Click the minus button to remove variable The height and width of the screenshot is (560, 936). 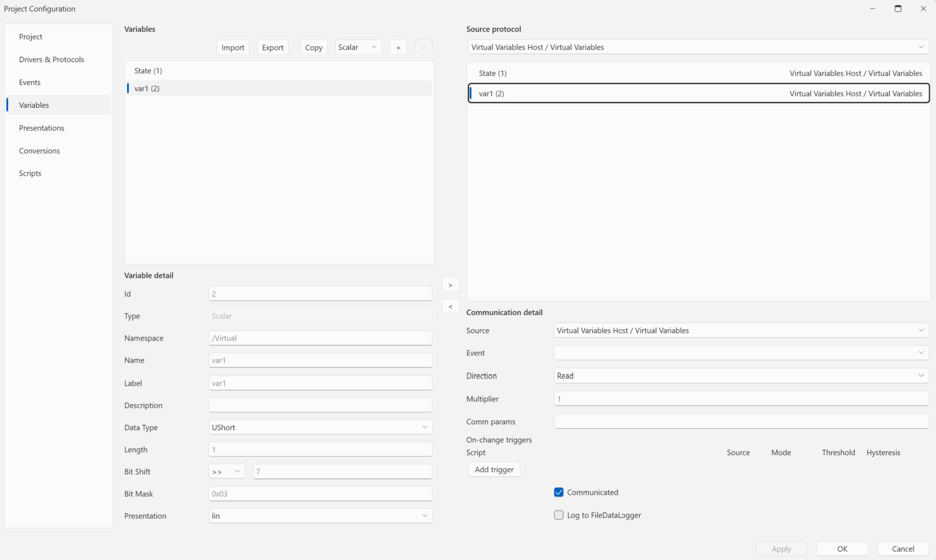[x=423, y=48]
